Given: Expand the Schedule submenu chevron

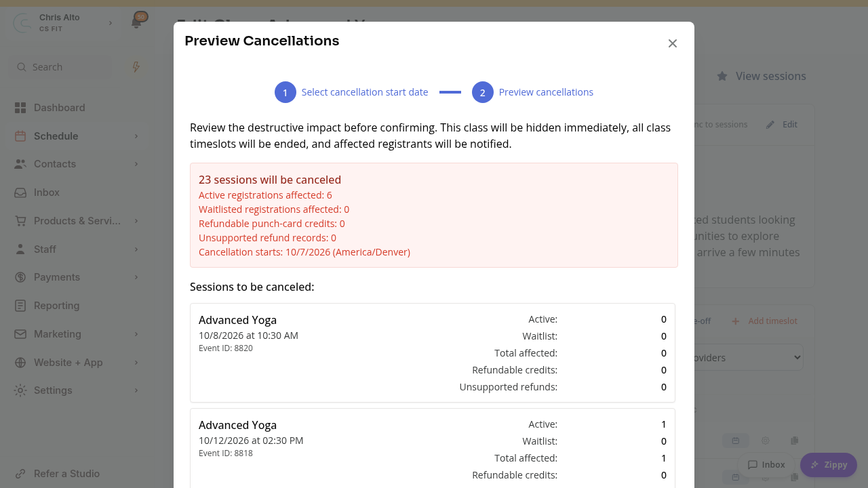Looking at the screenshot, I should 136,136.
